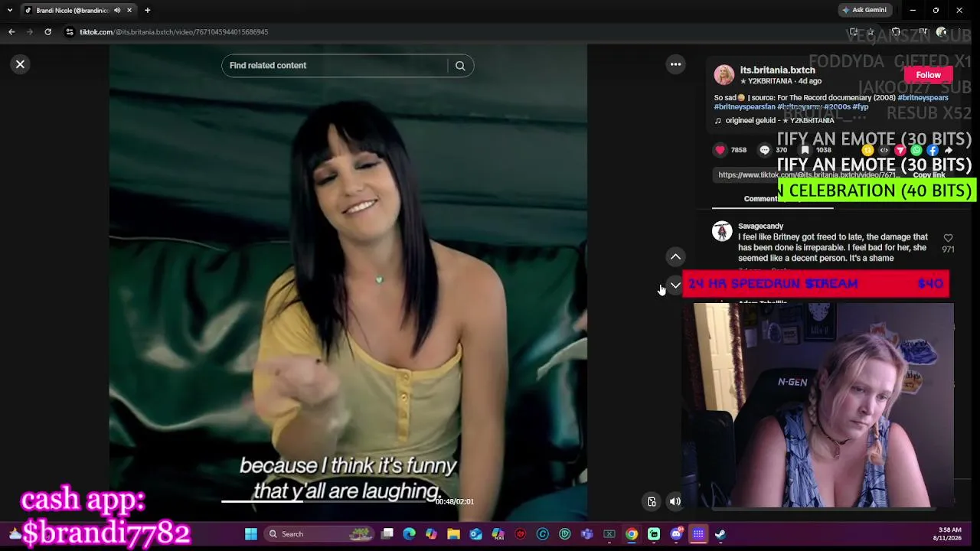This screenshot has height=551, width=980.
Task: Reload the TikTok page
Action: 47,32
